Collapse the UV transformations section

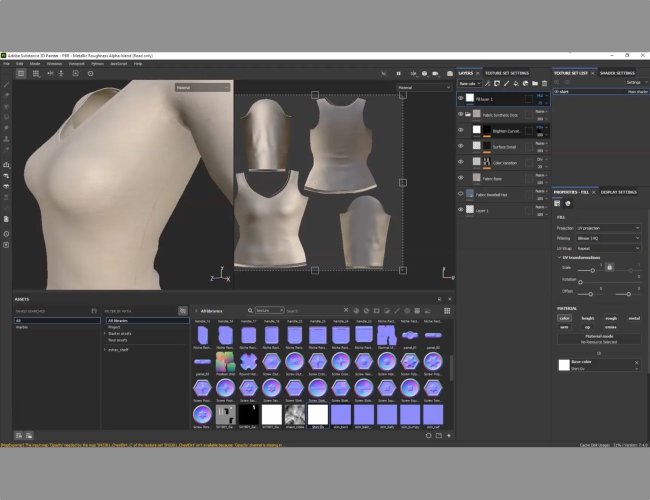pos(559,257)
